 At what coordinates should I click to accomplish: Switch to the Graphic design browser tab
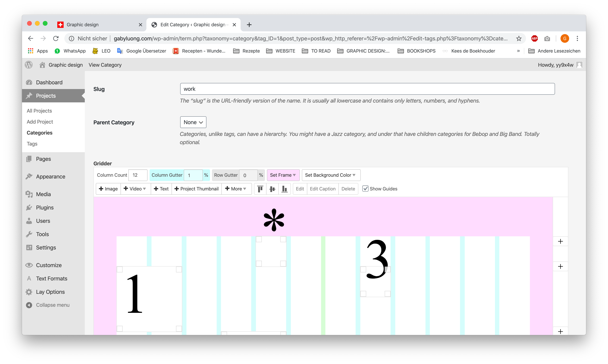click(83, 25)
